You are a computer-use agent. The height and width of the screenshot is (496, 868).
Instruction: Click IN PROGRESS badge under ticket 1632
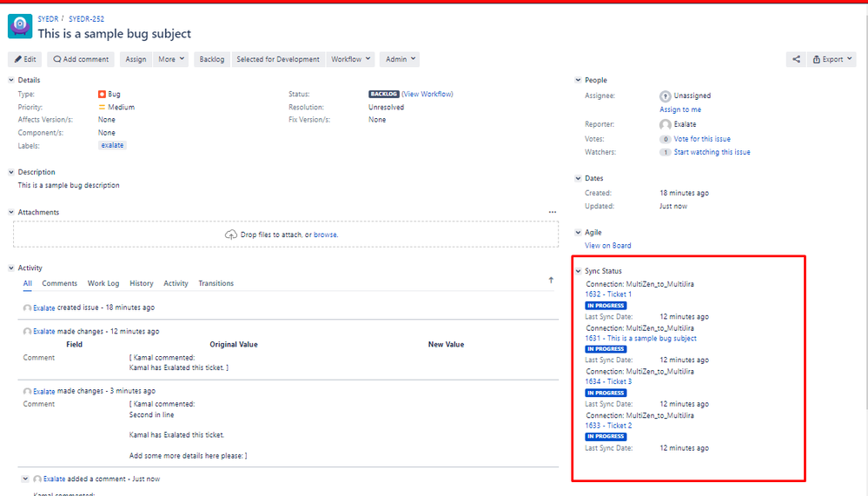(606, 306)
